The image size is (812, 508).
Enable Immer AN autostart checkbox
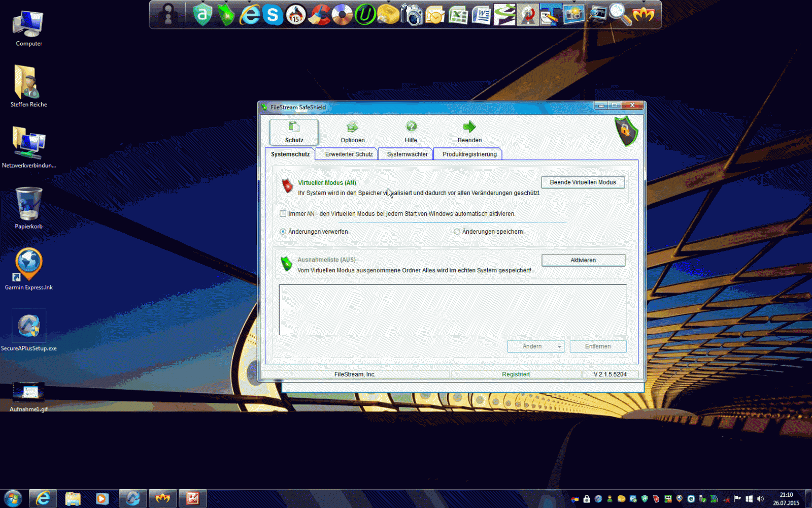283,214
